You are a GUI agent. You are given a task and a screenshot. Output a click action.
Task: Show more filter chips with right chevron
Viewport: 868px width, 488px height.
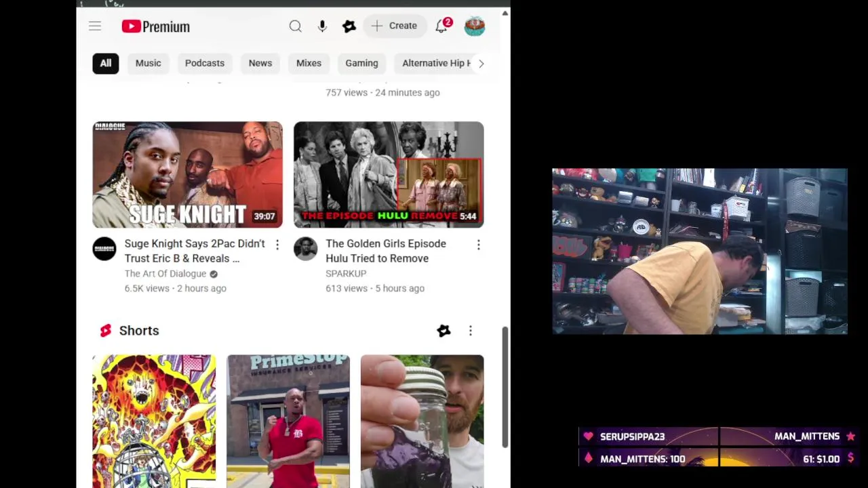point(481,64)
